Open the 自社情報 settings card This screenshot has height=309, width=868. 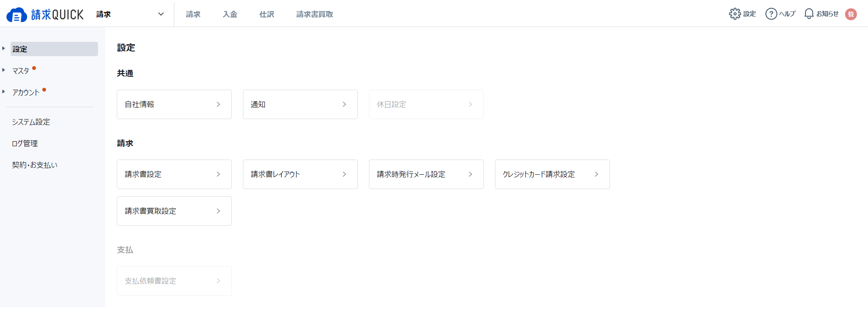(x=174, y=104)
